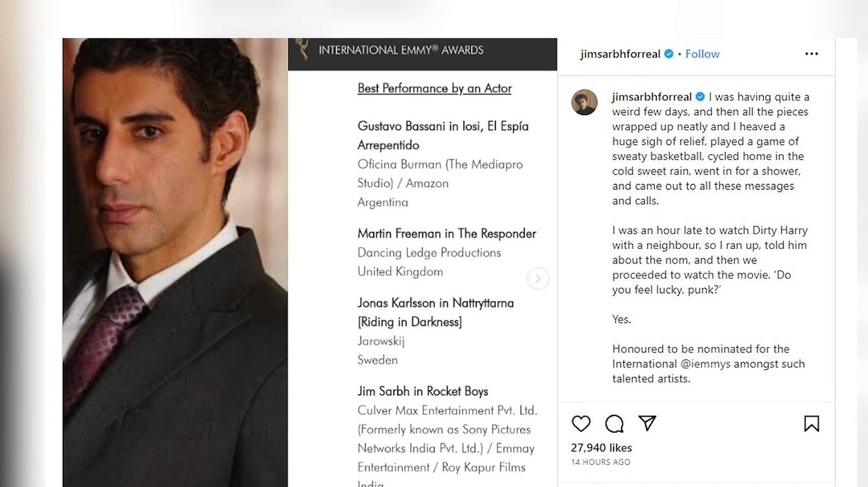This screenshot has width=868, height=487.
Task: Go to next carousel image arrow
Action: point(538,278)
